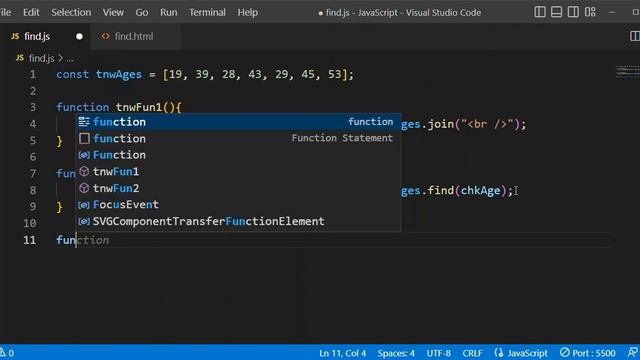
Task: Click Port : 5500 Live Server status
Action: click(588, 353)
